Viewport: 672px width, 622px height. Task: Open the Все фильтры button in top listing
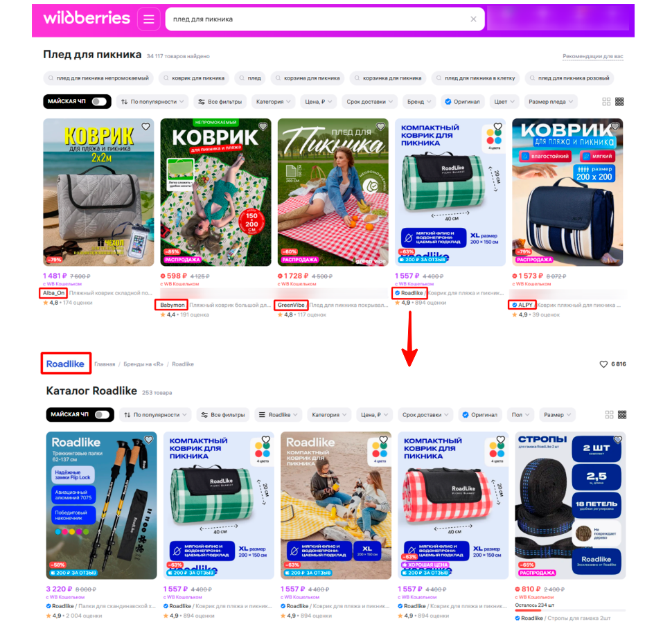pos(220,102)
